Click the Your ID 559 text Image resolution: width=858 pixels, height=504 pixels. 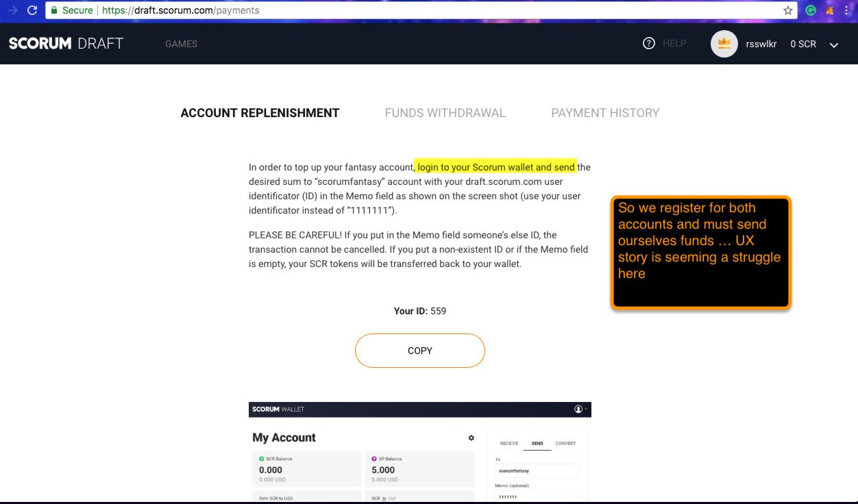pyautogui.click(x=420, y=311)
